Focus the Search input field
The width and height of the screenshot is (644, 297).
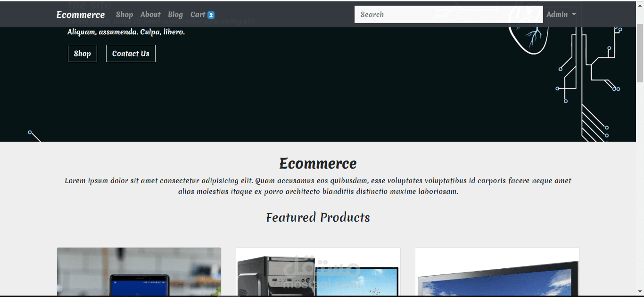448,14
